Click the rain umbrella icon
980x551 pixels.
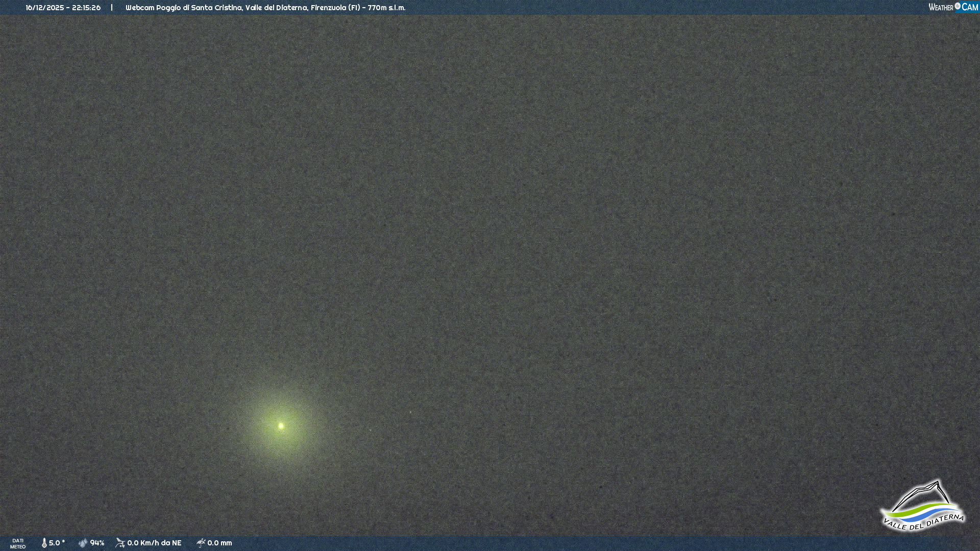(x=201, y=543)
